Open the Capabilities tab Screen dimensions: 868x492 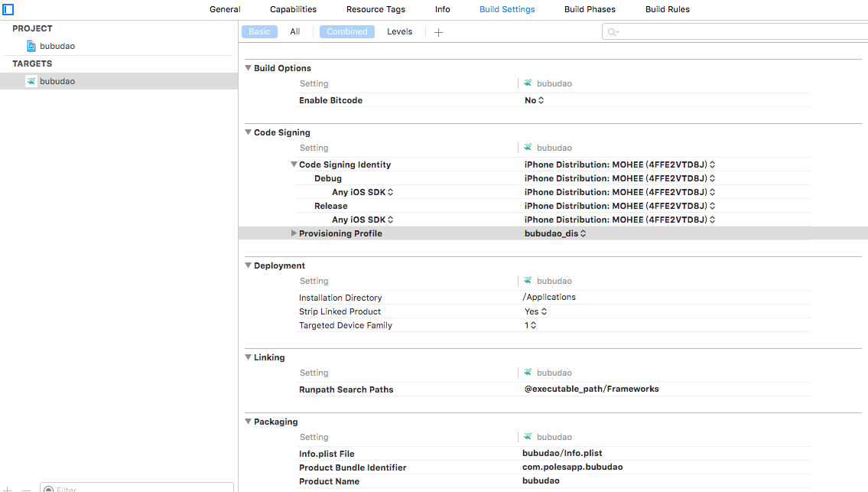pos(294,9)
